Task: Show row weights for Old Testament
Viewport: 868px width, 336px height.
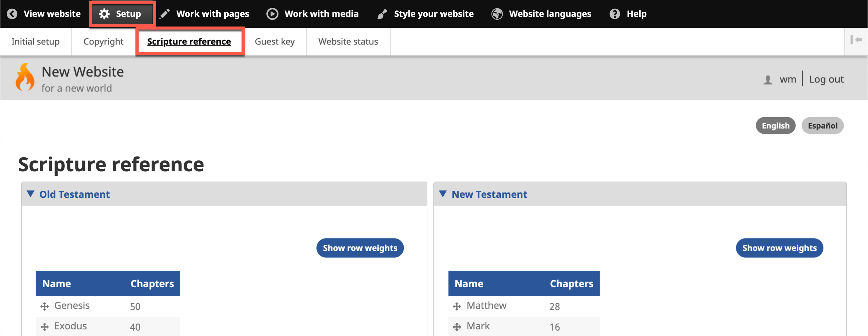Action: (x=360, y=248)
